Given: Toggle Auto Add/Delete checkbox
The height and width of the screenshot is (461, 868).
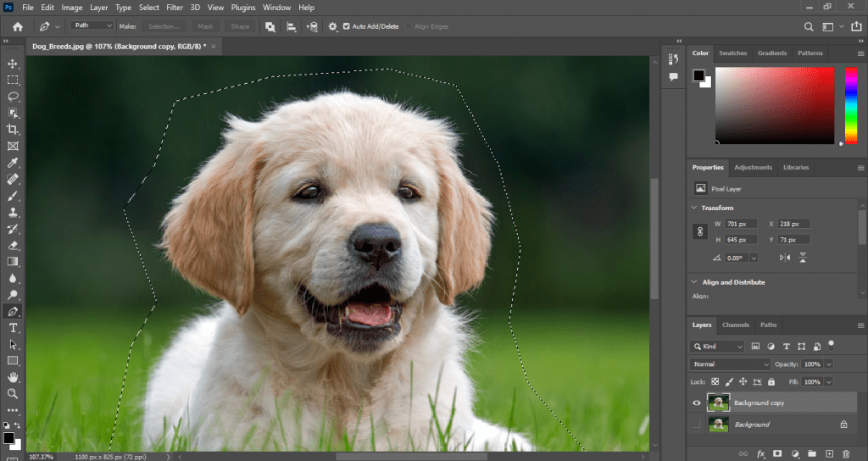Looking at the screenshot, I should click(347, 26).
